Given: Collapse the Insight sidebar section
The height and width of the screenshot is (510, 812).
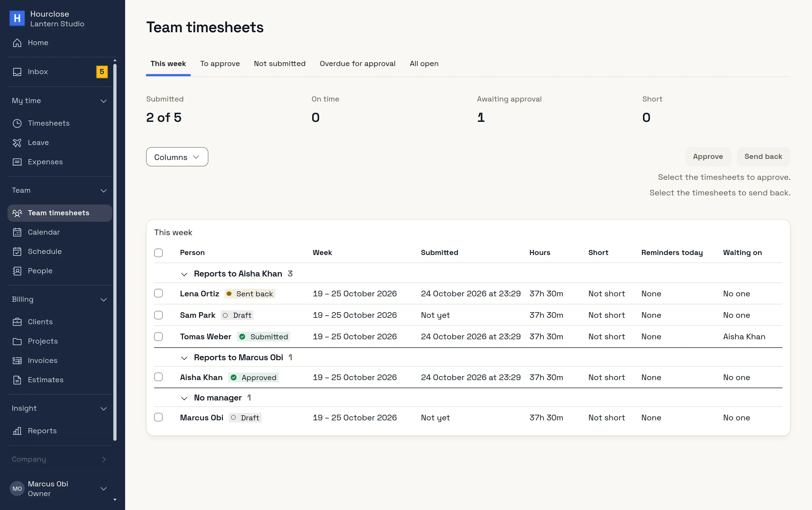Looking at the screenshot, I should coord(104,409).
